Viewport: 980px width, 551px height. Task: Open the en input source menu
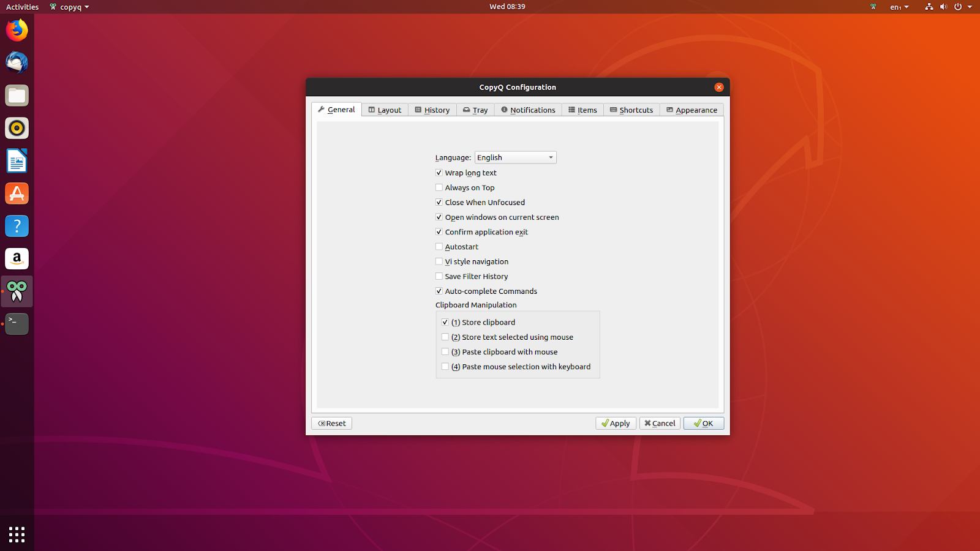click(899, 7)
